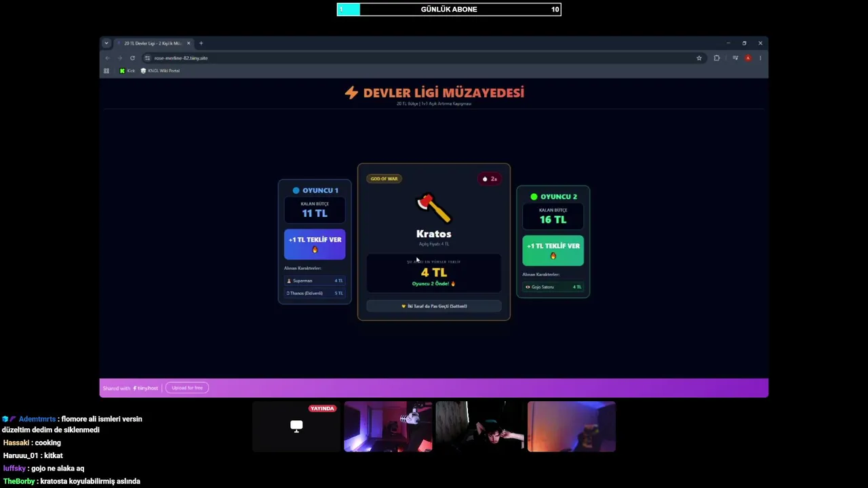Open the media control icon in toolbar

[x=735, y=58]
